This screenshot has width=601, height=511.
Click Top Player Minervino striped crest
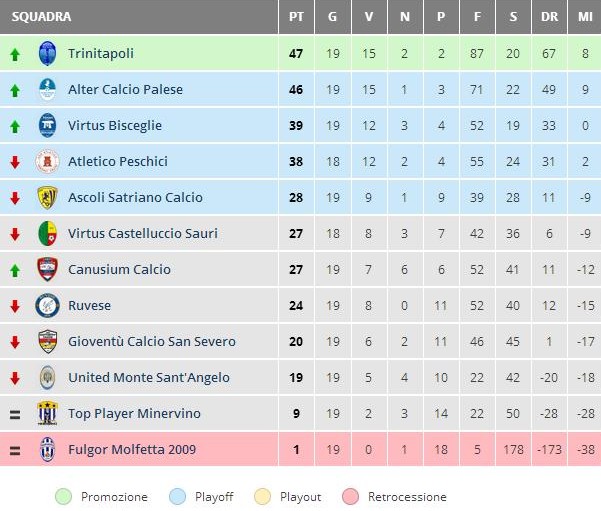point(48,413)
